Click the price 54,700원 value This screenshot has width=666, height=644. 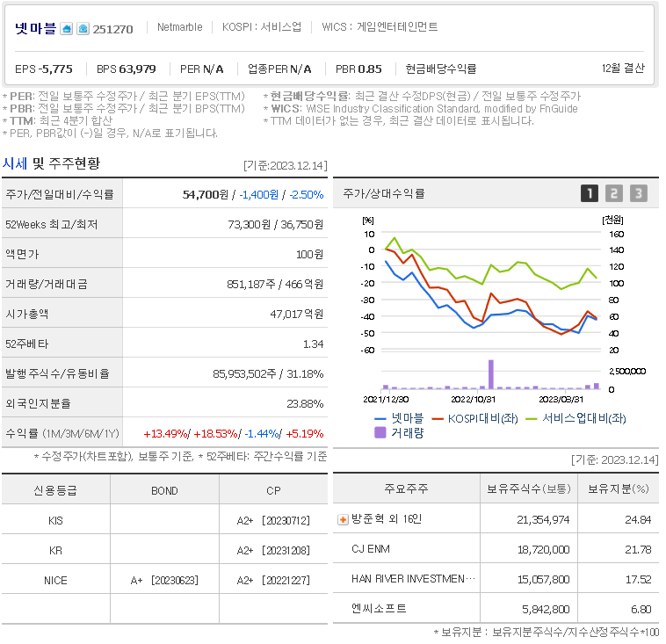tap(206, 194)
